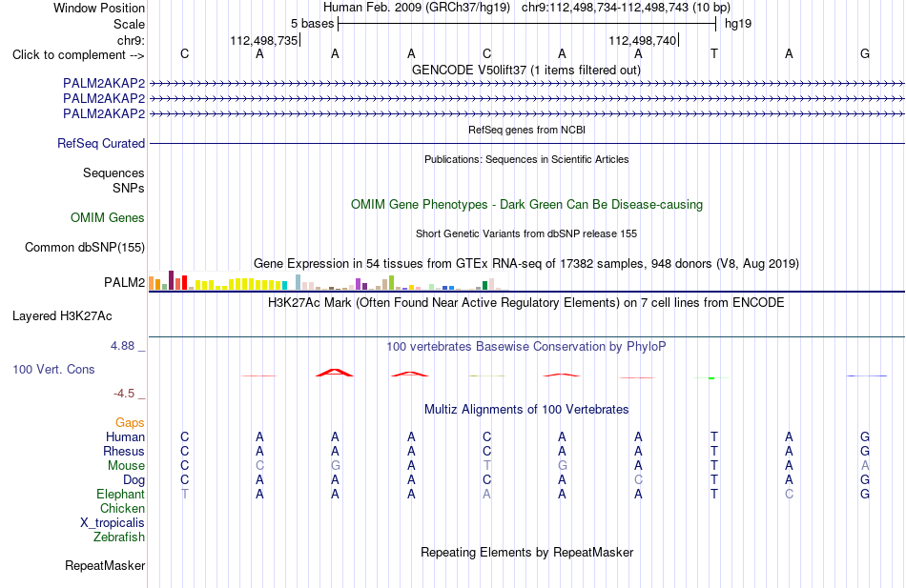Click the 4.88 PhyloP upper limit value
Image resolution: width=906 pixels, height=588 pixels.
122,345
